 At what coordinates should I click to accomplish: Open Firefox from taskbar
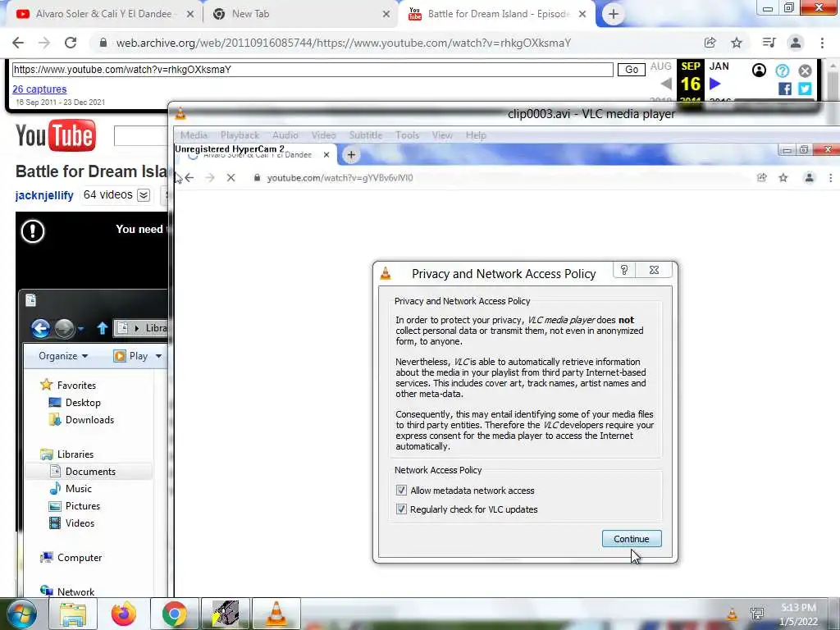pos(124,614)
